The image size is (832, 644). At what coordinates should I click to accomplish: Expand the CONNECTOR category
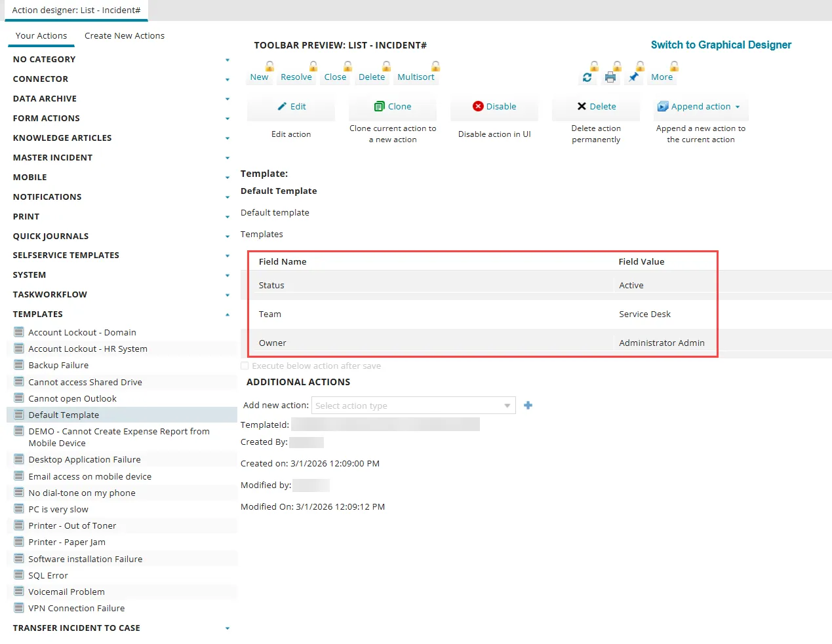click(x=228, y=79)
